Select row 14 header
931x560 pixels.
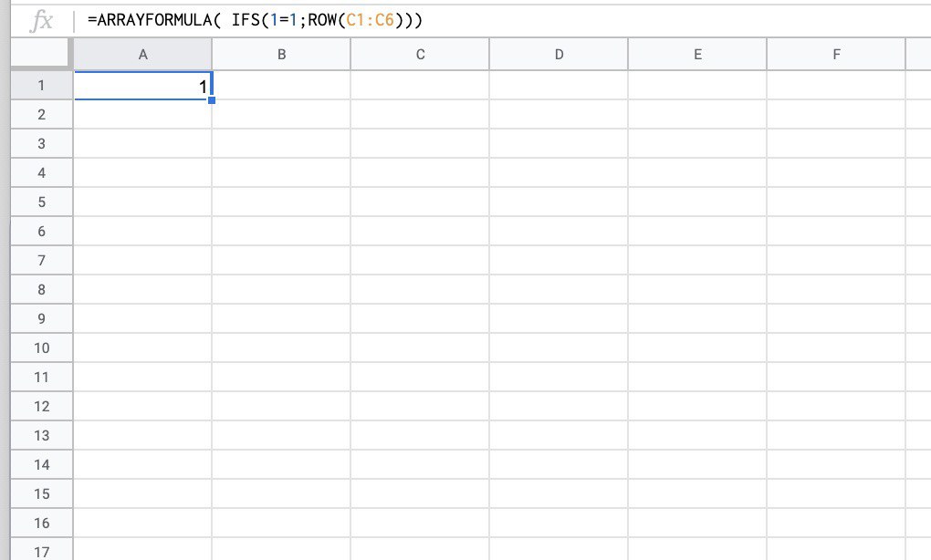[42, 464]
